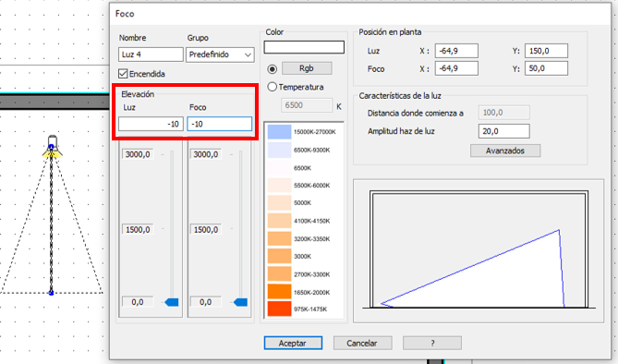Click the blue target point at the light beam base
Screen dimensions: 618x364
pyautogui.click(x=51, y=293)
